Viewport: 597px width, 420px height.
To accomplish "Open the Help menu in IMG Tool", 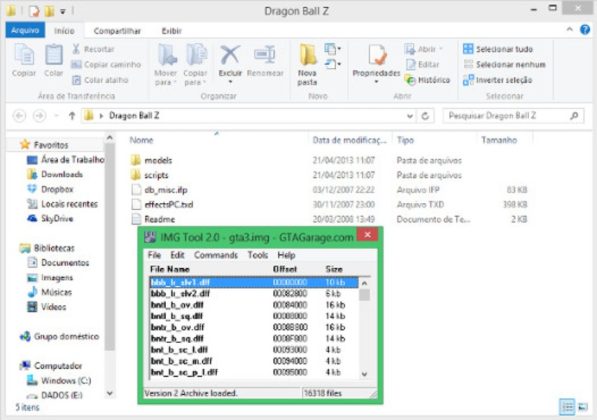I will pos(286,255).
